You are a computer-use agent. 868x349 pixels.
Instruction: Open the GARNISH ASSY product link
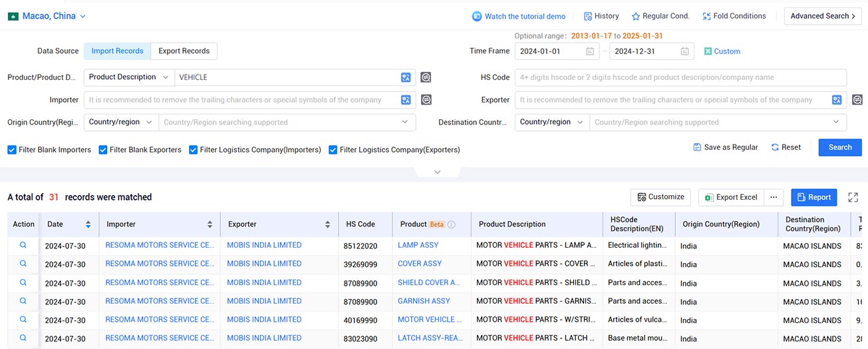(424, 301)
